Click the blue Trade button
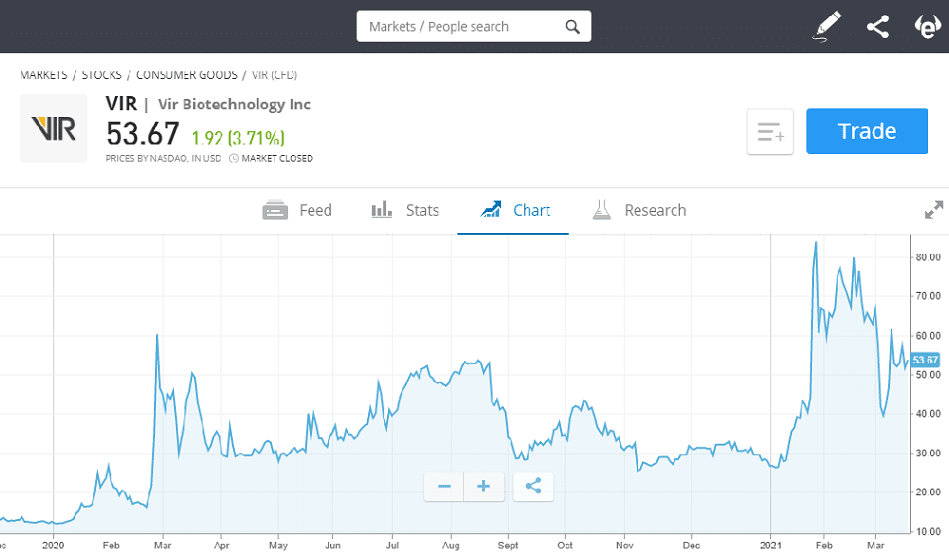This screenshot has height=558, width=949. point(867,131)
